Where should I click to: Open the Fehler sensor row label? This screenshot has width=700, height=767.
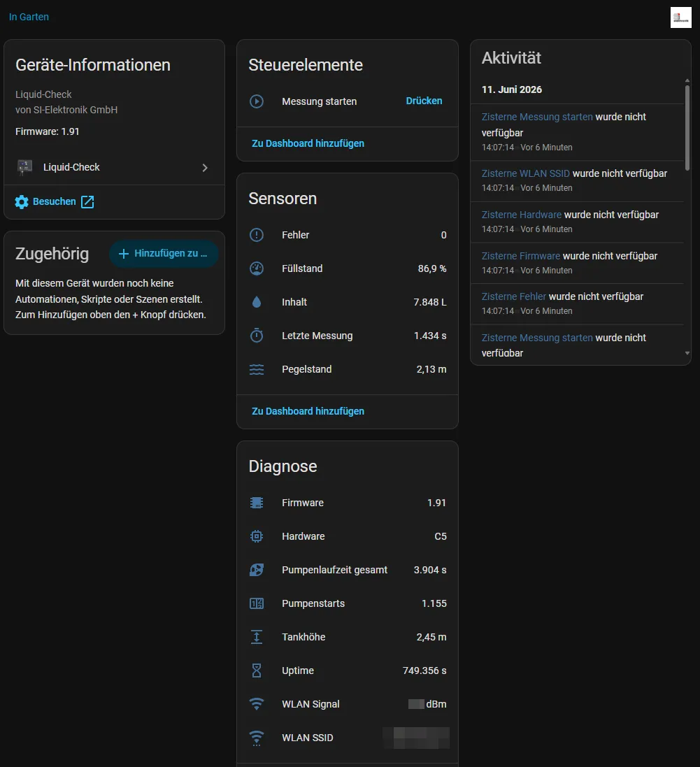pyautogui.click(x=296, y=235)
